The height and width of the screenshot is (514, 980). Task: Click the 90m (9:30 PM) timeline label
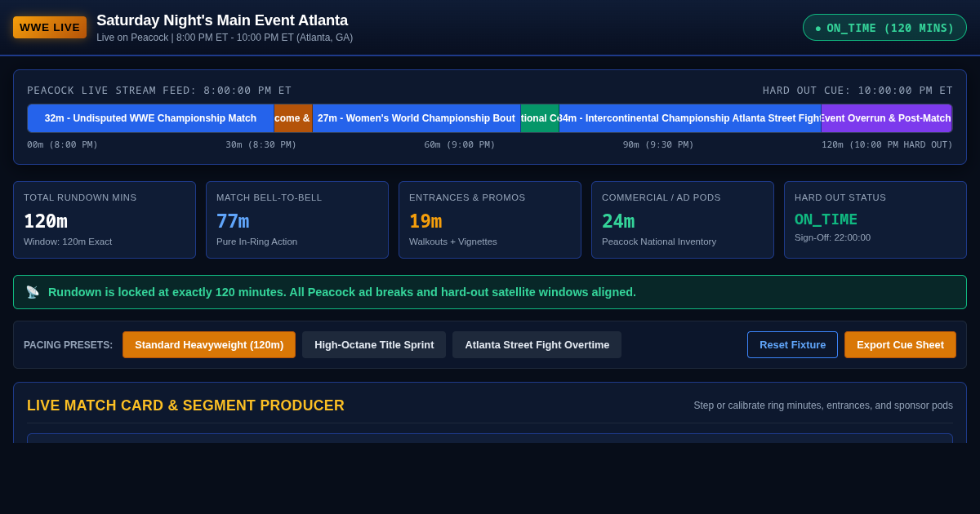tap(658, 145)
